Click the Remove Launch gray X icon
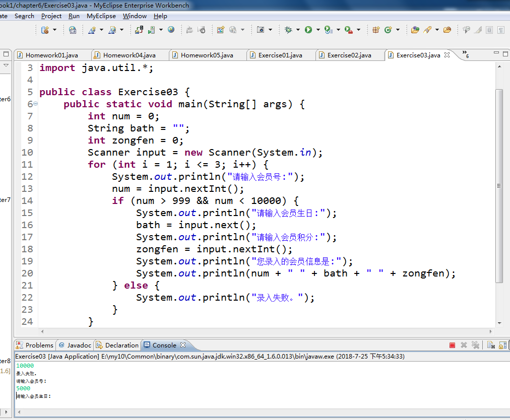The width and height of the screenshot is (510, 420). point(464,345)
